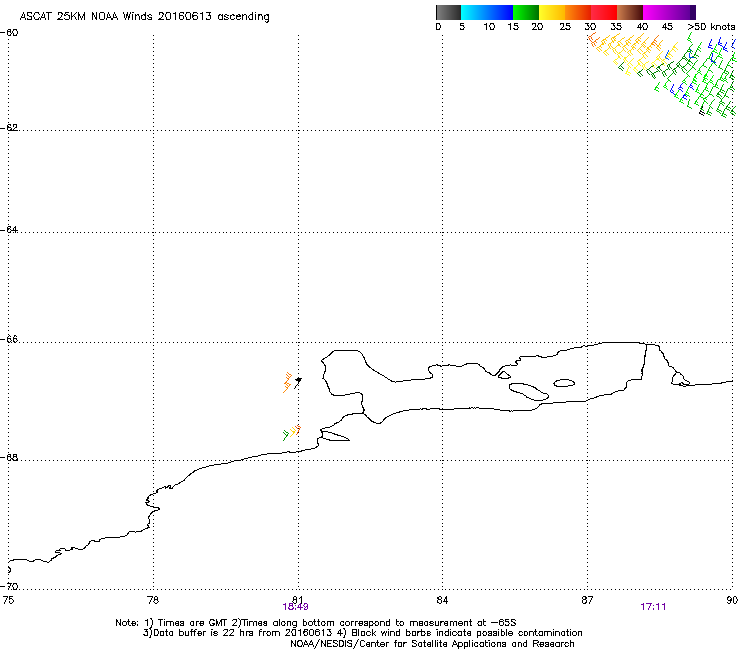Click the 'Note: 1) Times are GMT' footnote line
The height and width of the screenshot is (650, 740).
click(316, 623)
